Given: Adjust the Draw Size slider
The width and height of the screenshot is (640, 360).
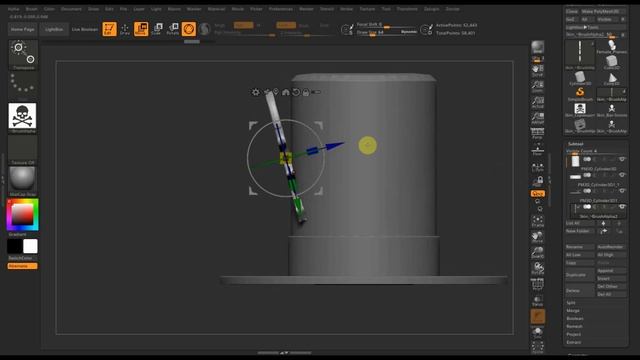Looking at the screenshot, I should (387, 33).
